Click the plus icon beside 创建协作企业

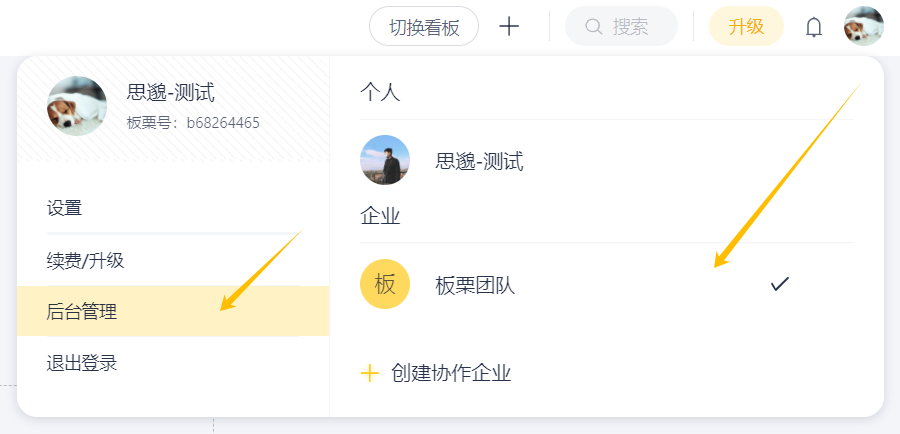click(370, 373)
